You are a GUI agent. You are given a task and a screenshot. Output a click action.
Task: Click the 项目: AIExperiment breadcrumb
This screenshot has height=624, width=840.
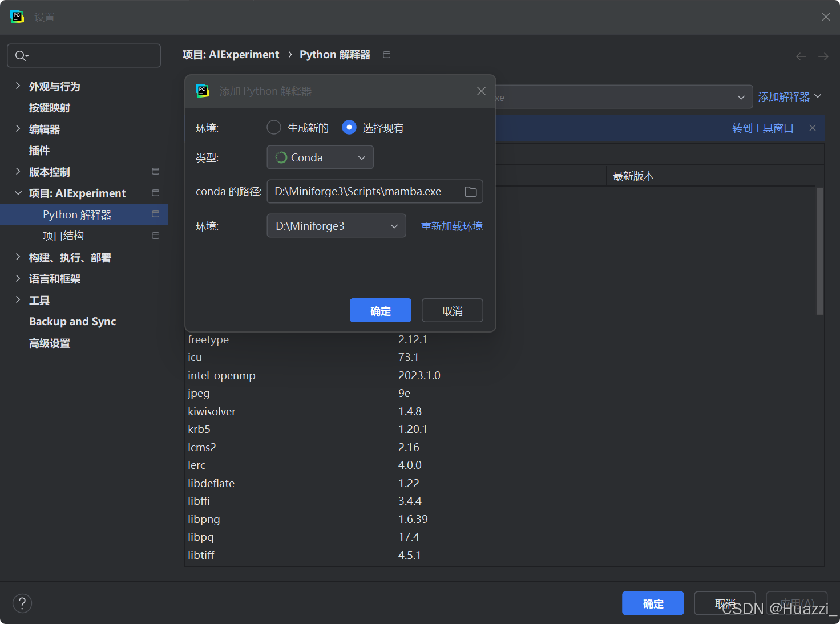(231, 55)
